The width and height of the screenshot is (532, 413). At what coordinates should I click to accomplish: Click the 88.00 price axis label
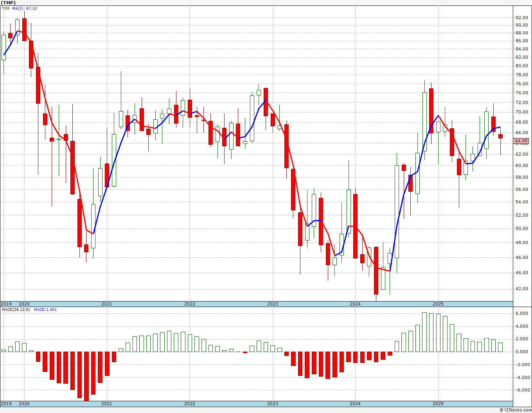pyautogui.click(x=521, y=33)
